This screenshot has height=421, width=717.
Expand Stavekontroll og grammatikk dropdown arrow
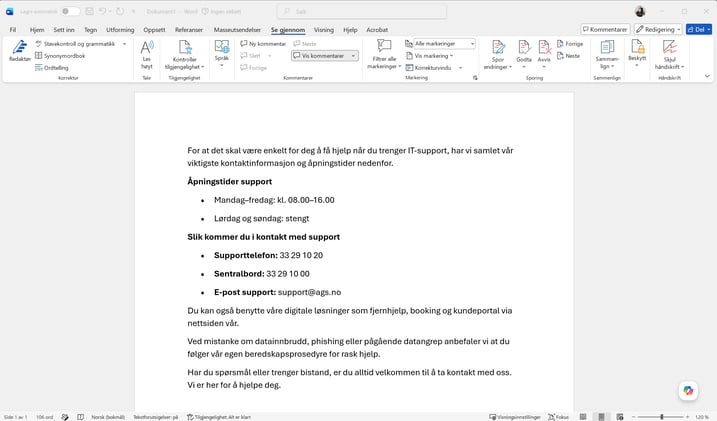coord(124,44)
